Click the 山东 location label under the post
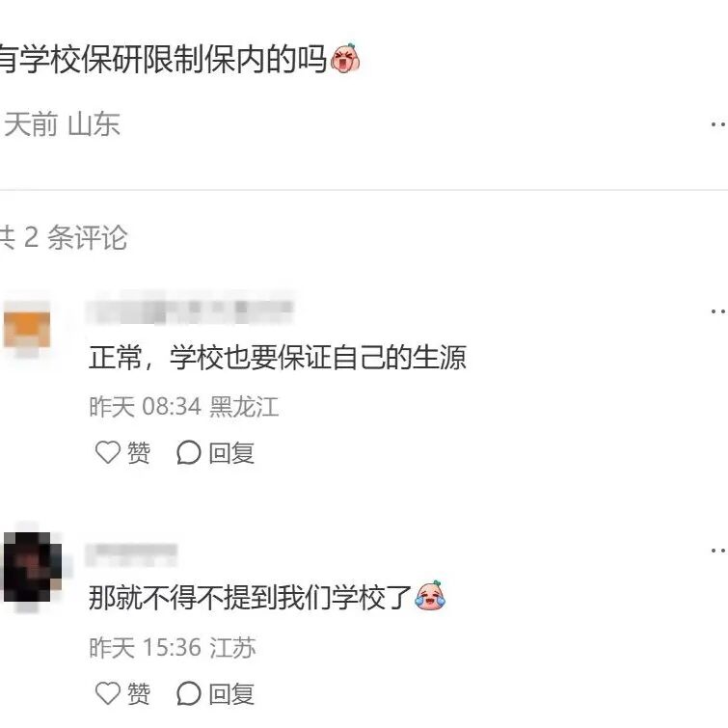This screenshot has width=728, height=728. 94,124
